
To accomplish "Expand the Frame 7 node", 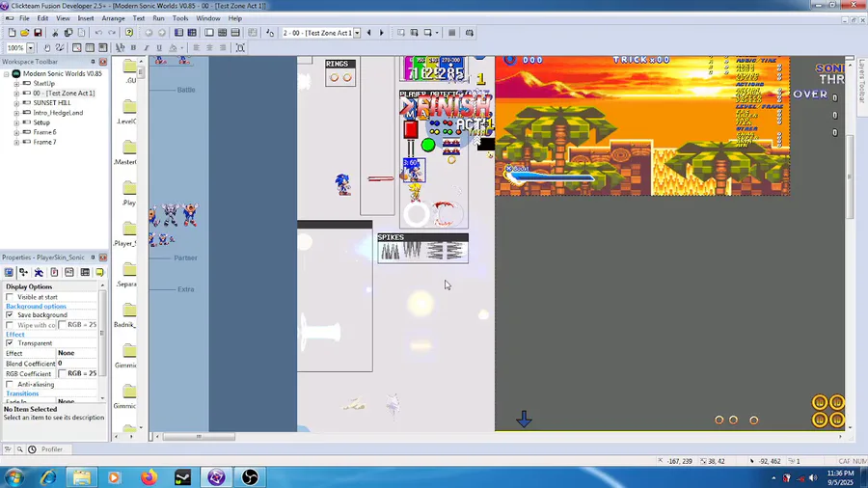I will (x=16, y=142).
